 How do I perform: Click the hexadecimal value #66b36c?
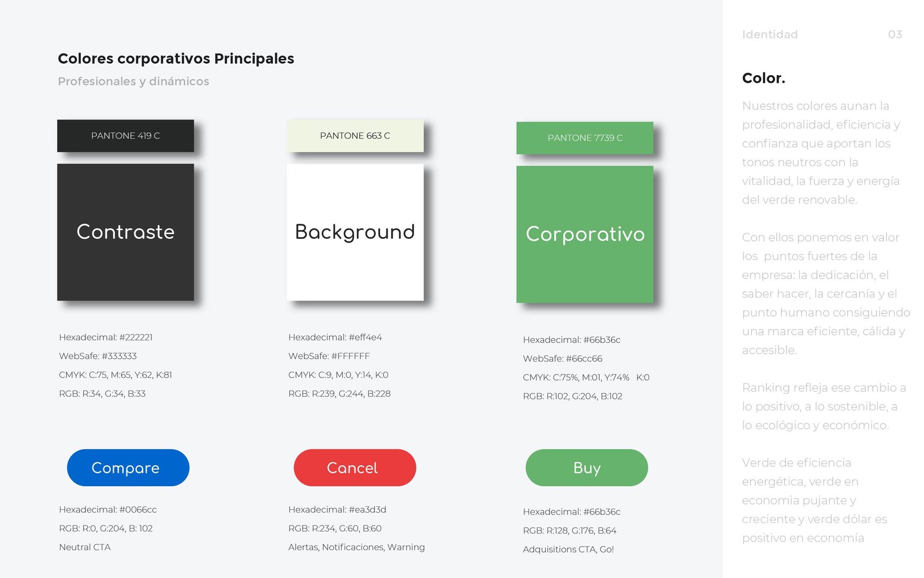coord(571,340)
